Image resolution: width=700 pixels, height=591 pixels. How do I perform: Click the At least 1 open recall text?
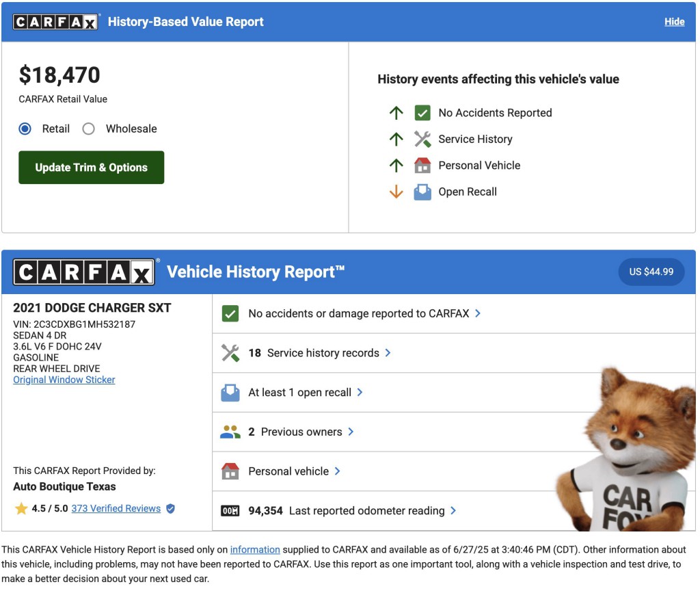[x=300, y=392]
